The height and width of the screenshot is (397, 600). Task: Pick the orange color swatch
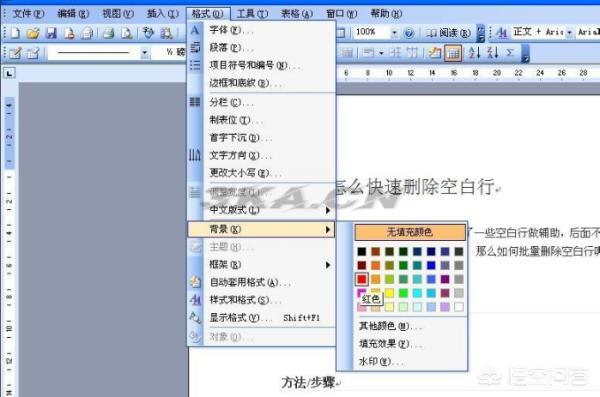(376, 265)
